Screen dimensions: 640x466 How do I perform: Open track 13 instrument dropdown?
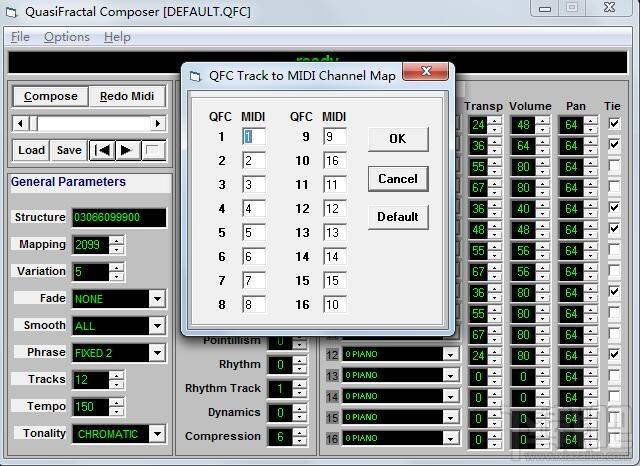[x=451, y=375]
